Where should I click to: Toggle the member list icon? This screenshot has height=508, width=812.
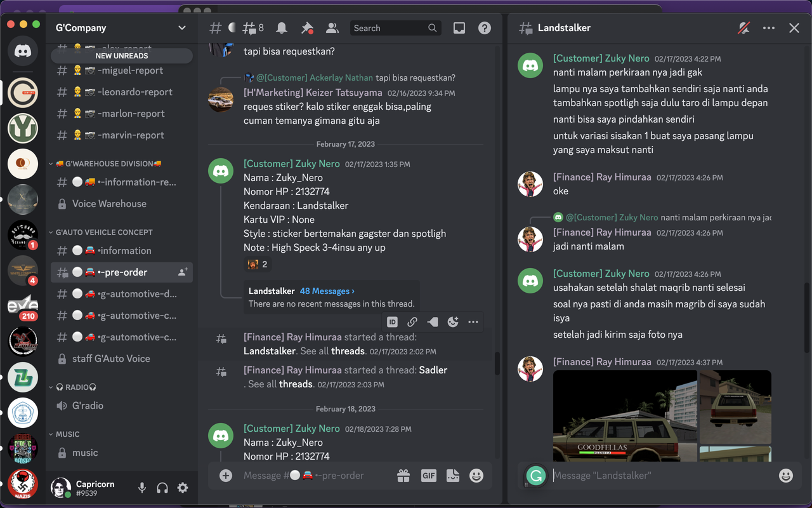click(x=332, y=28)
